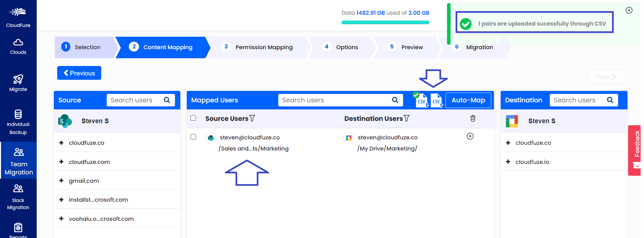Viewport: 644px width, 238px height.
Task: Click the Mapped Users search magnifier icon
Action: 395,100
